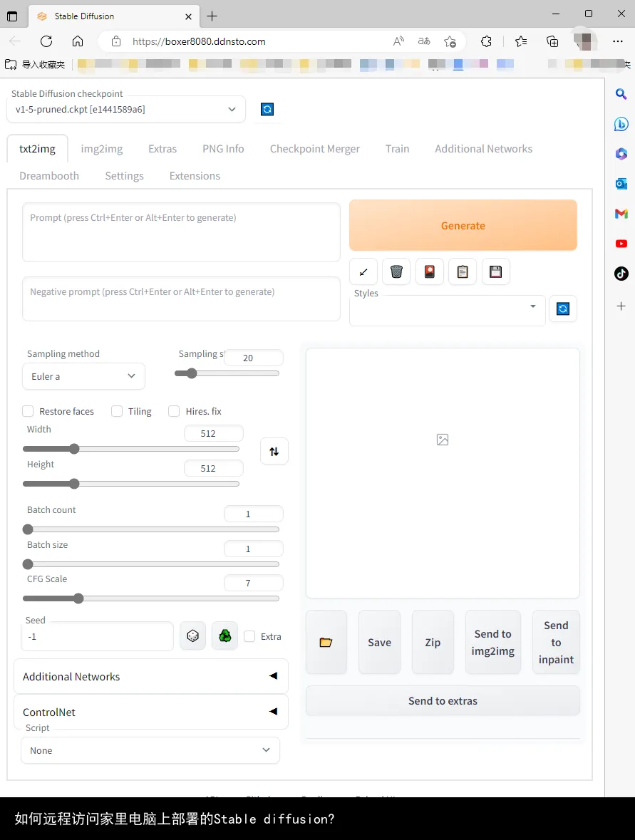
Task: Open the Stable Diffusion checkpoint dropdown
Action: pyautogui.click(x=126, y=109)
